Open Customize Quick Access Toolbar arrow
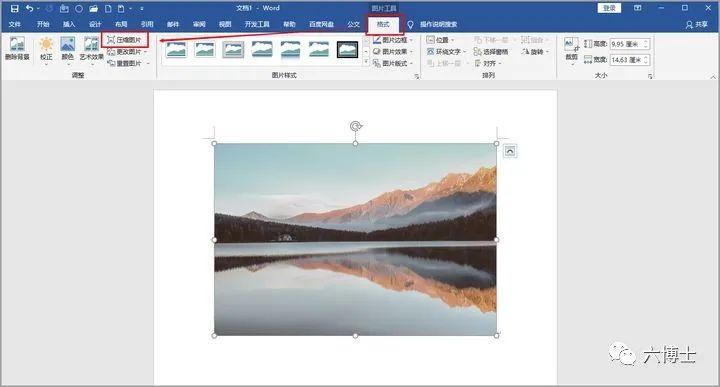The height and width of the screenshot is (387, 720). pyautogui.click(x=142, y=9)
